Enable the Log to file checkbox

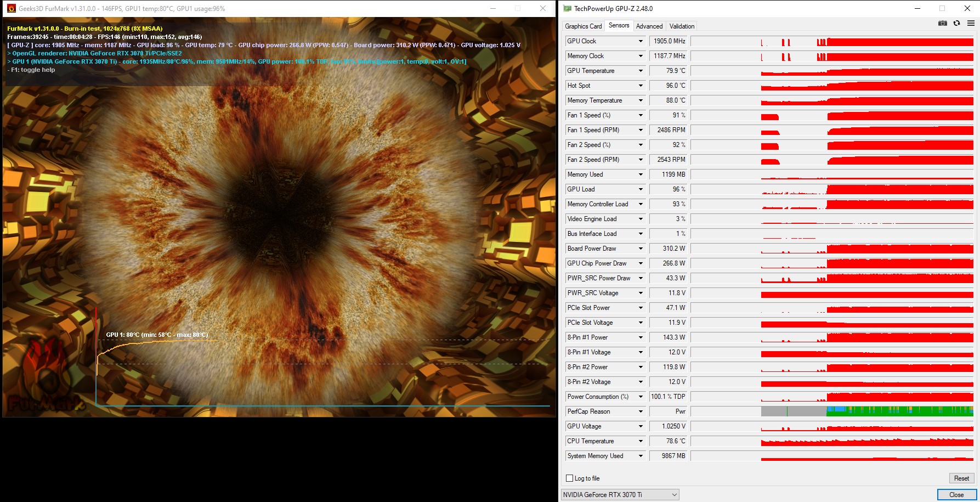coord(569,478)
